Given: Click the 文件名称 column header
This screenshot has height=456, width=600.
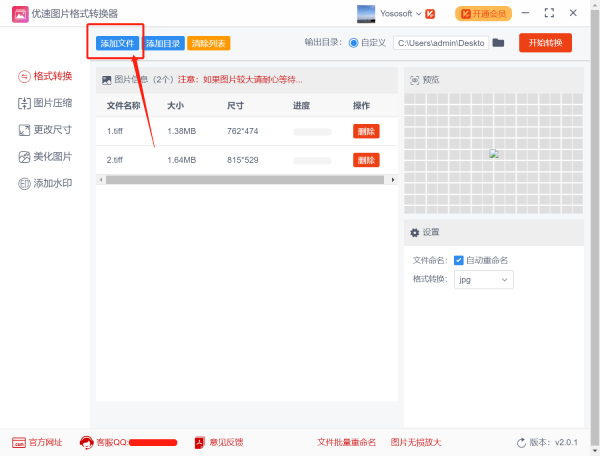Looking at the screenshot, I should pyautogui.click(x=123, y=106).
